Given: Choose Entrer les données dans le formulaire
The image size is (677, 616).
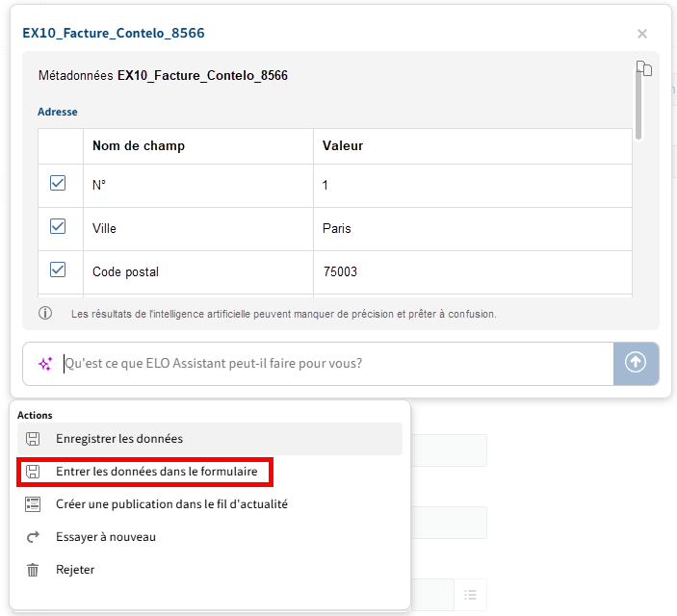Looking at the screenshot, I should (210, 472).
